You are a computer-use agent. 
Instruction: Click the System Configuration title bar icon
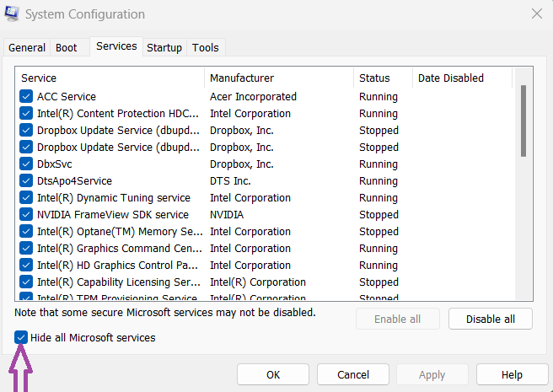point(13,14)
